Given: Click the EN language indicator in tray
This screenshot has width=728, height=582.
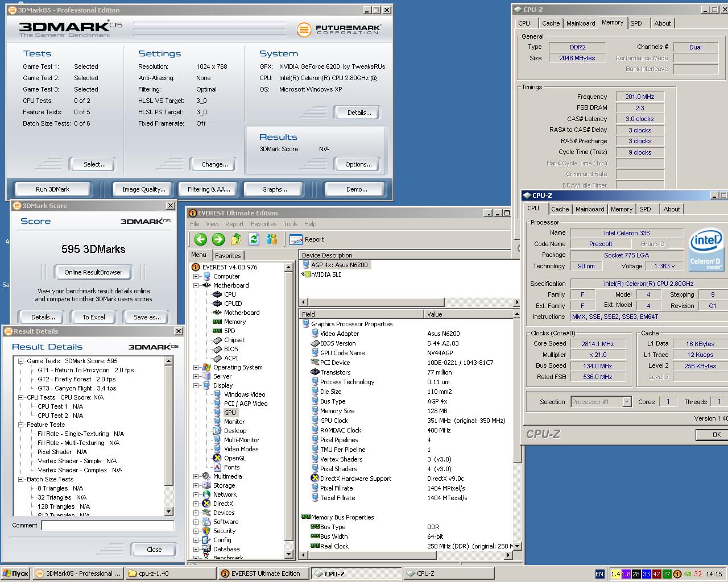Looking at the screenshot, I should [599, 574].
